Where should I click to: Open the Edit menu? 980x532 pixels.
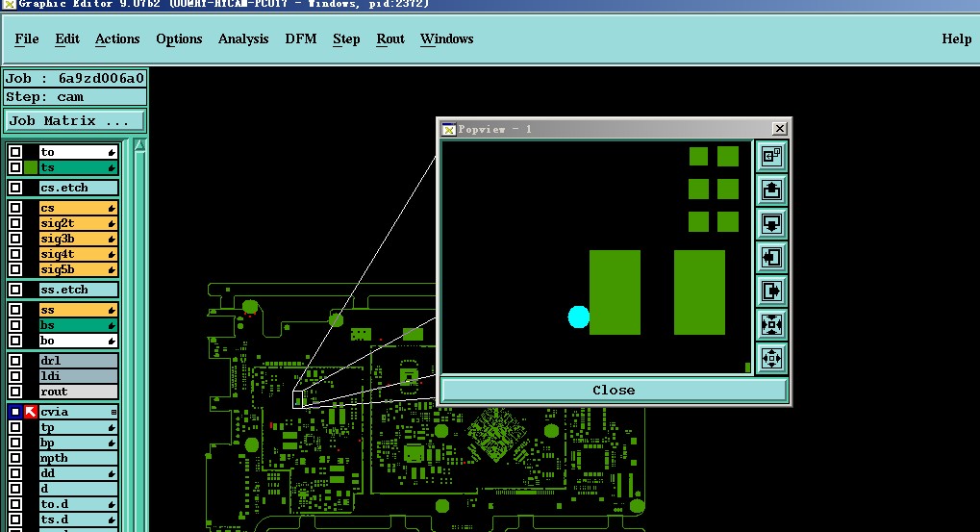[67, 38]
